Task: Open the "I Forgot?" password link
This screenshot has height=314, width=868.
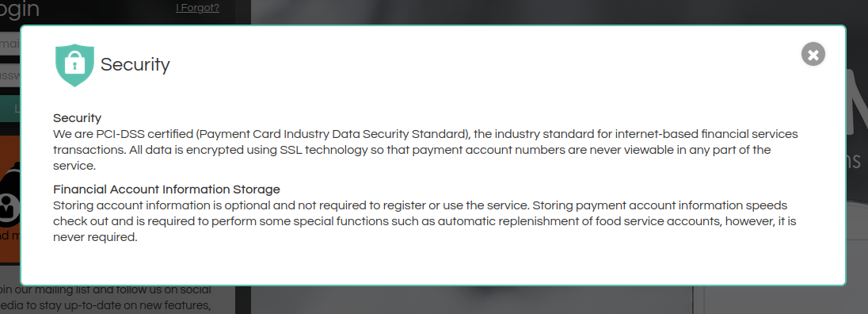Action: (197, 8)
